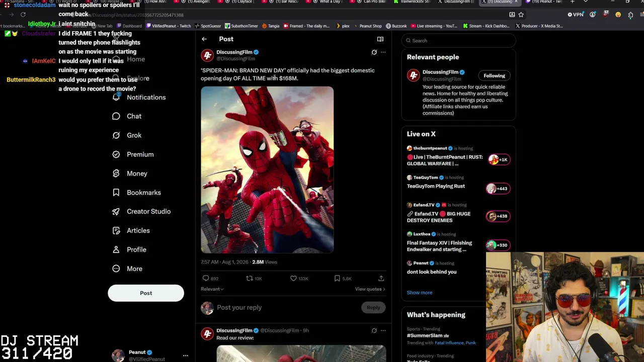Click the Grok icon on the main DiscussingFilm post
Image resolution: width=644 pixels, height=362 pixels.
pyautogui.click(x=374, y=52)
